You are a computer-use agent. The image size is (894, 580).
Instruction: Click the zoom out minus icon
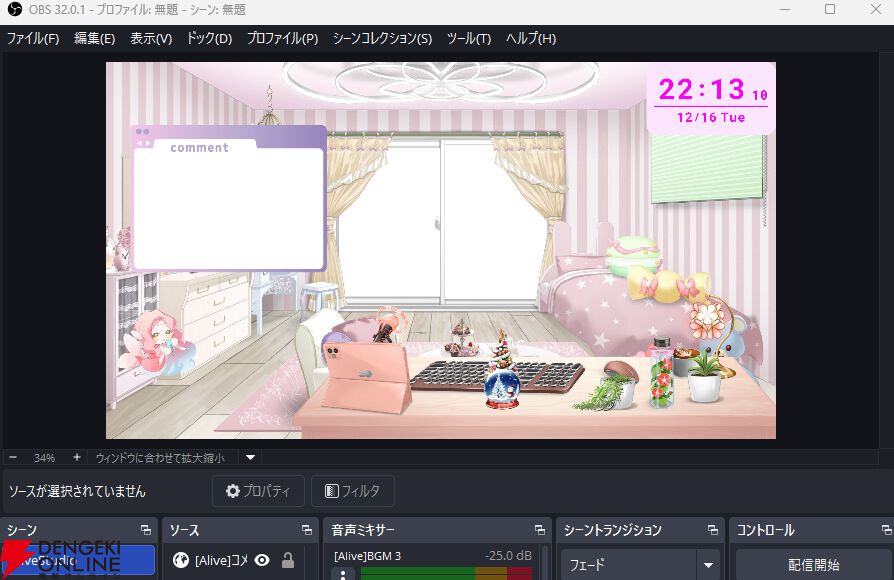[13, 457]
